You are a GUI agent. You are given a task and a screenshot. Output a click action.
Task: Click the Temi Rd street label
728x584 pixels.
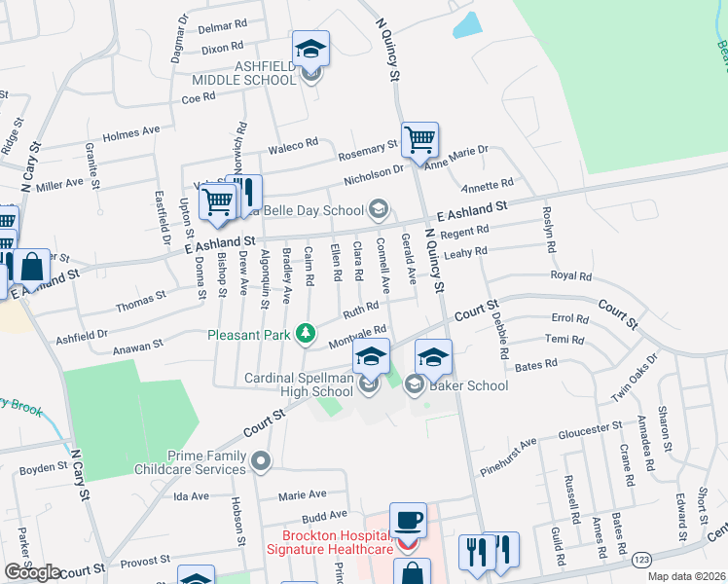(x=564, y=339)
